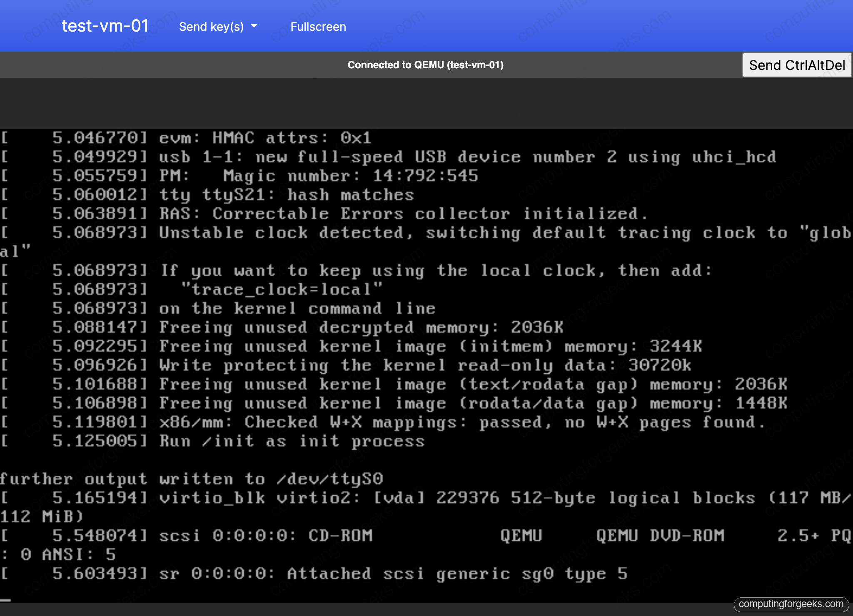The height and width of the screenshot is (616, 853).
Task: Click the 'Unstable clock detected' console line
Action: tap(426, 242)
